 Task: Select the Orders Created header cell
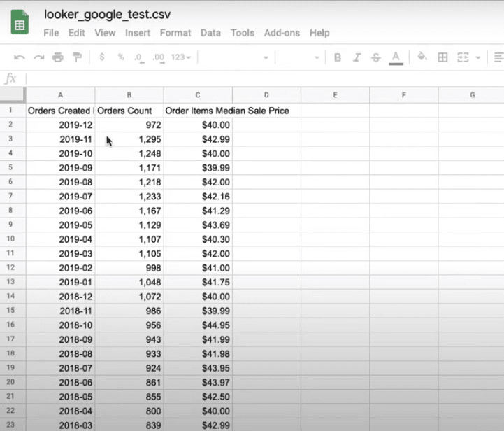(x=60, y=111)
